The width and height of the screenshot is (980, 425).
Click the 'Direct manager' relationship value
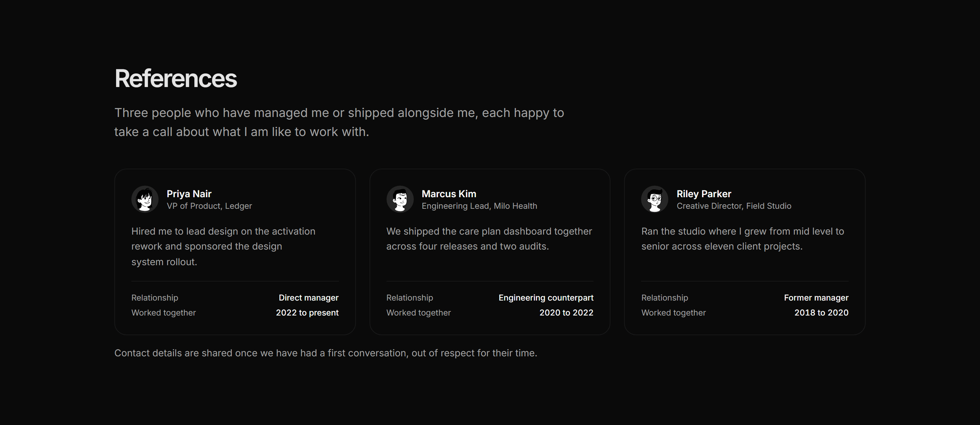pos(309,297)
